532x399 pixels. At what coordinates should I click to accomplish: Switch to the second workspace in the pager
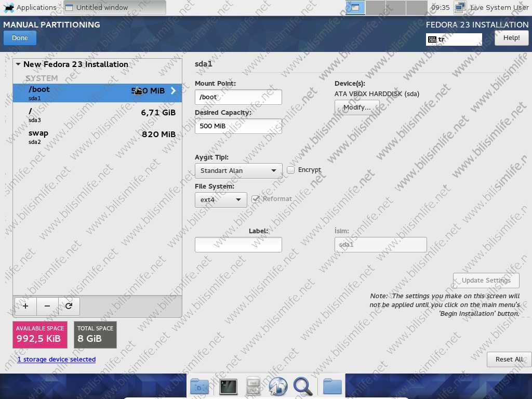point(376,7)
